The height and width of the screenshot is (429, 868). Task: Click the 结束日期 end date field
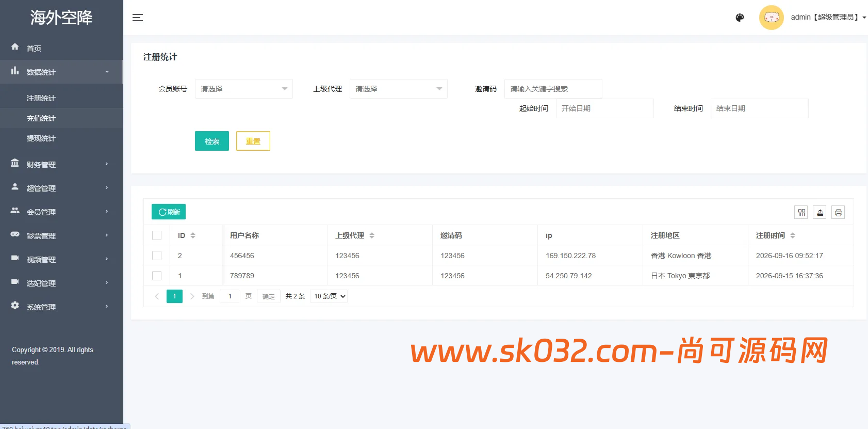[x=760, y=108]
